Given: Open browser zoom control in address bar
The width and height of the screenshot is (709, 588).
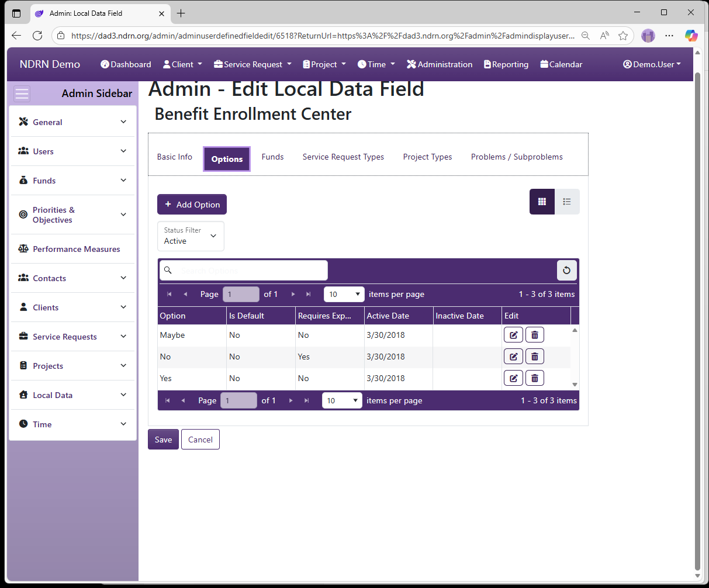Looking at the screenshot, I should click(586, 36).
